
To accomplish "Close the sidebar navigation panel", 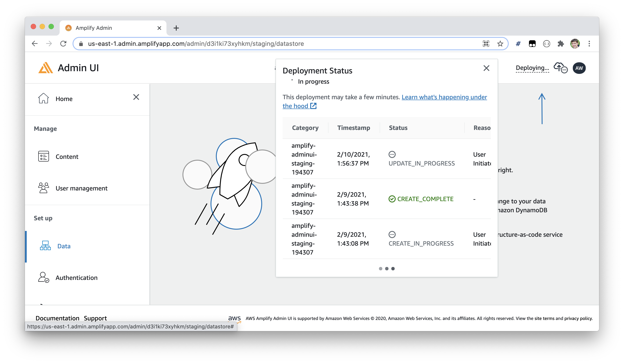I will point(136,97).
